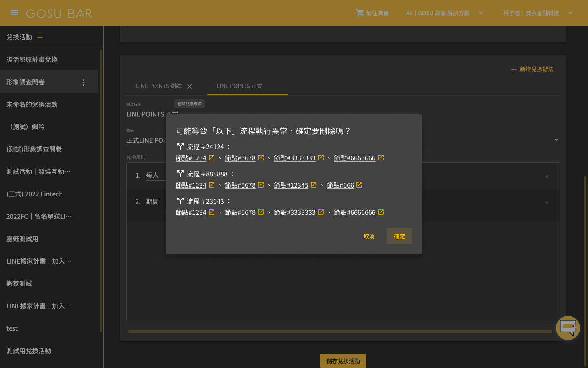Click 儲存兌換活動 button
The width and height of the screenshot is (588, 368).
coord(343,361)
